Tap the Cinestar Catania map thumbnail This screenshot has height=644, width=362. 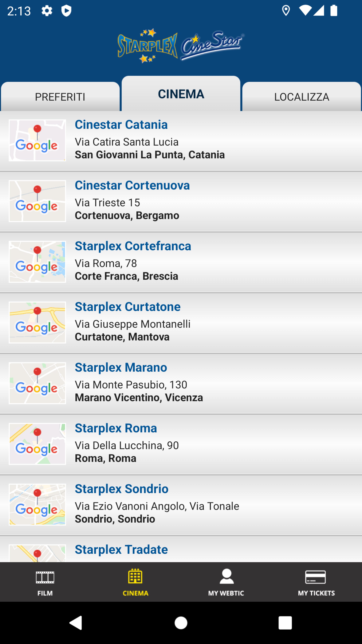point(38,140)
